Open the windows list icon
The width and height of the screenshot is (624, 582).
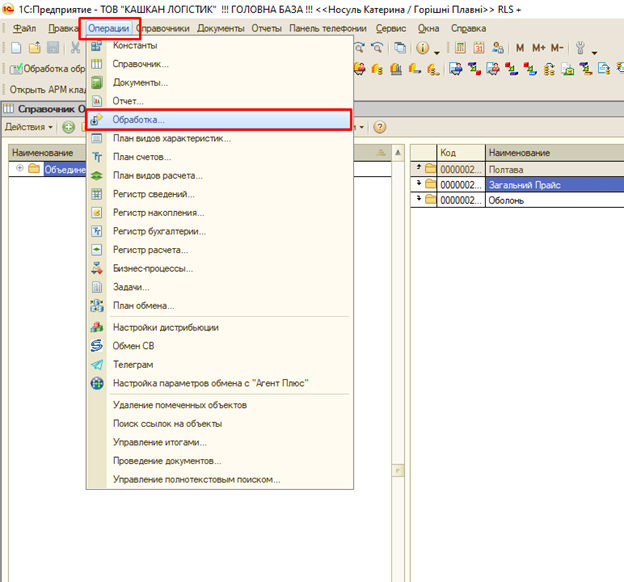pyautogui.click(x=400, y=48)
